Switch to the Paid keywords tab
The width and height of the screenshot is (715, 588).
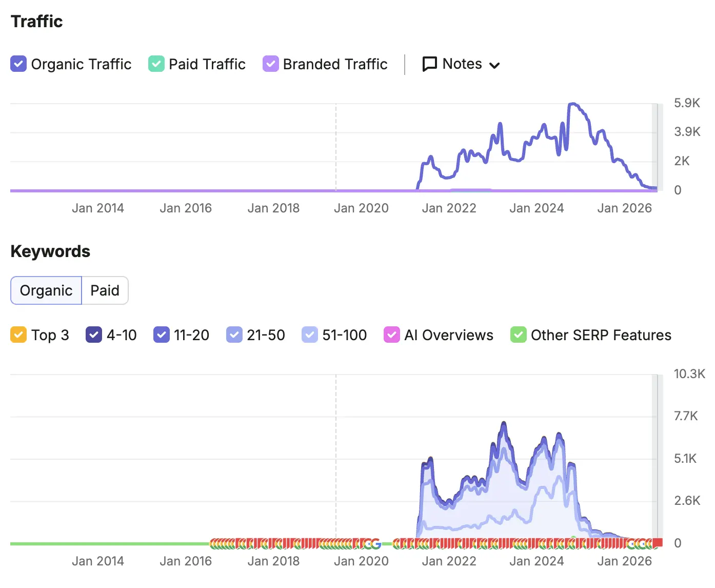pos(105,290)
